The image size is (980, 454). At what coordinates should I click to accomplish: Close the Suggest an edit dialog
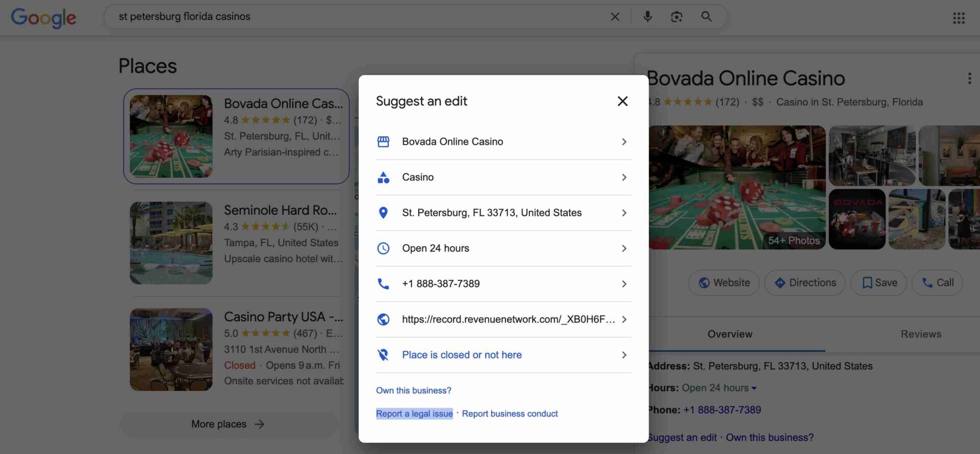(x=622, y=101)
